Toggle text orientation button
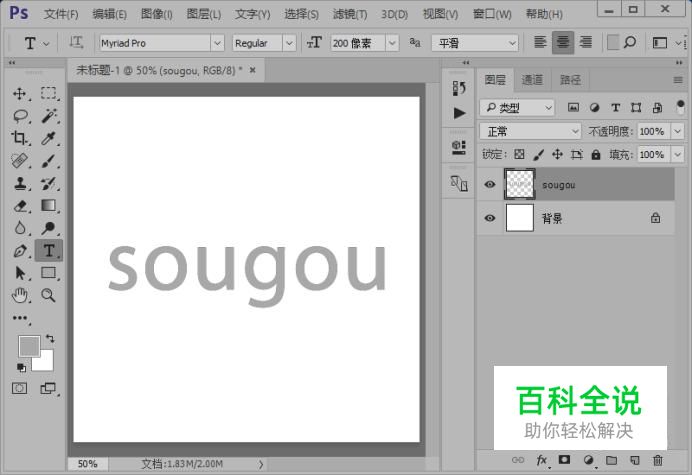The width and height of the screenshot is (692, 475). [x=76, y=43]
